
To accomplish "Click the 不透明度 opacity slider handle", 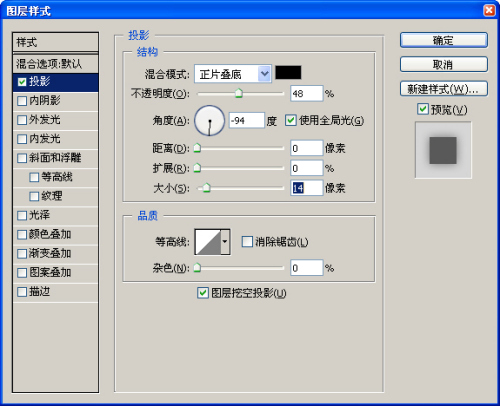I will coord(238,93).
